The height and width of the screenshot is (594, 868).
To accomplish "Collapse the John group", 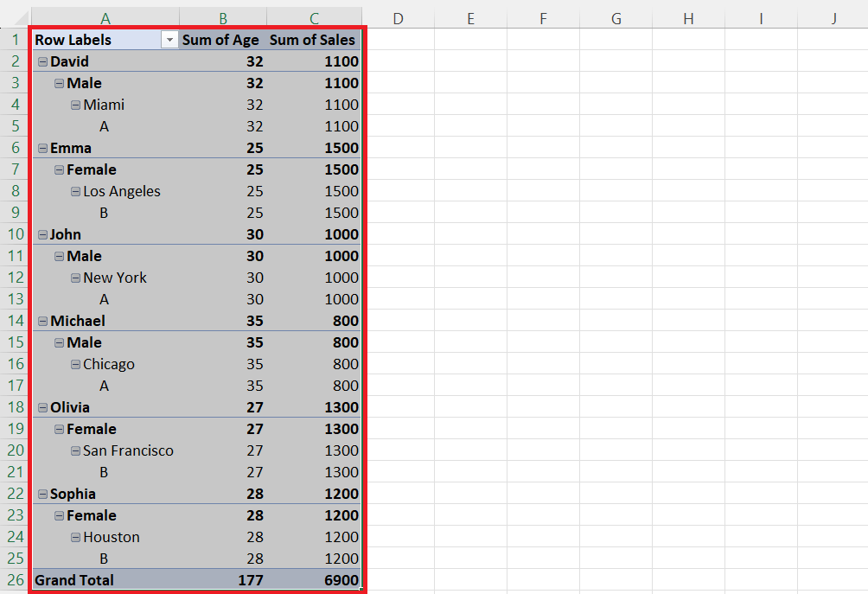I will (42, 234).
